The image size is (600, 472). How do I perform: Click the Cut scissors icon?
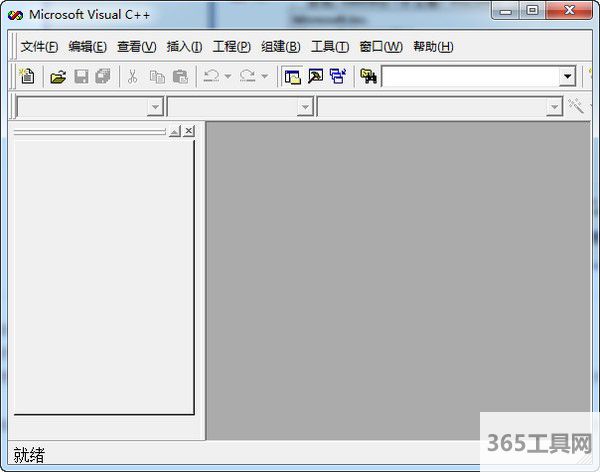click(132, 77)
